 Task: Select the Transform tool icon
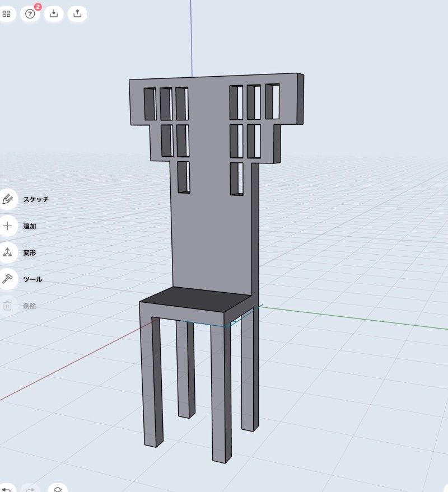pos(7,252)
